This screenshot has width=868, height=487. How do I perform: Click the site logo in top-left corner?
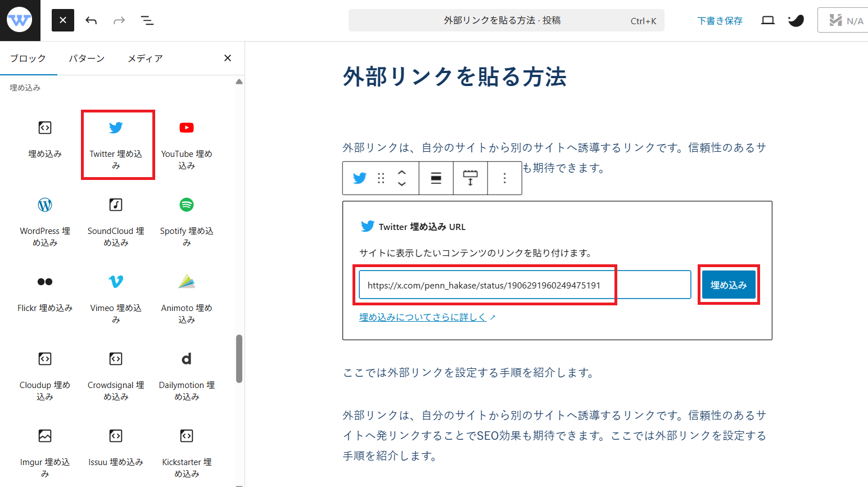coord(20,20)
